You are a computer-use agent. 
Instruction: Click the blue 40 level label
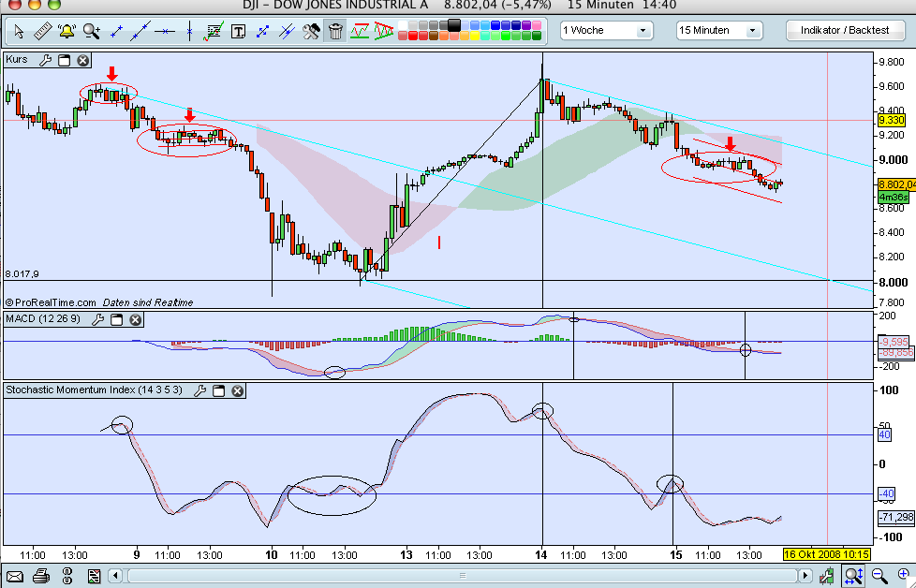pyautogui.click(x=884, y=435)
